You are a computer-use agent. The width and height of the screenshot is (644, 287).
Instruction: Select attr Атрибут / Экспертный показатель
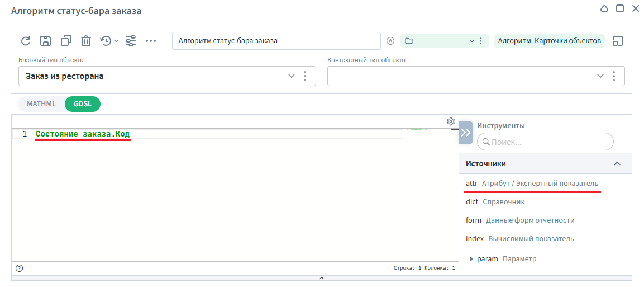click(532, 184)
